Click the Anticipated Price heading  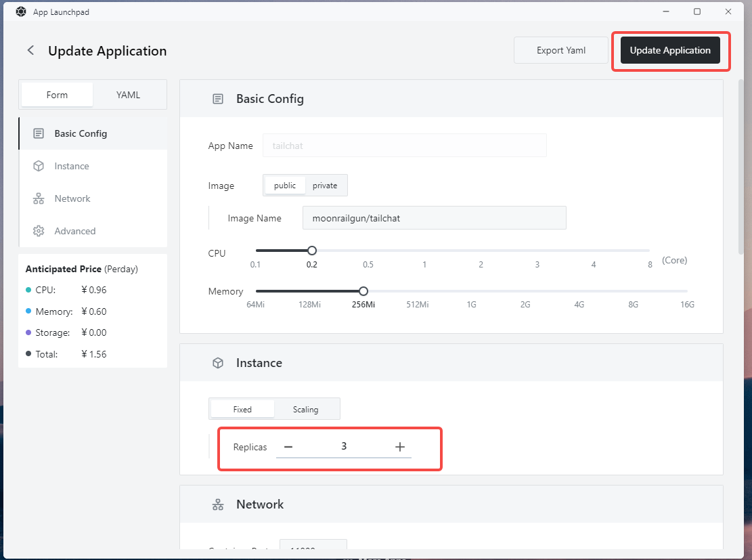[81, 269]
